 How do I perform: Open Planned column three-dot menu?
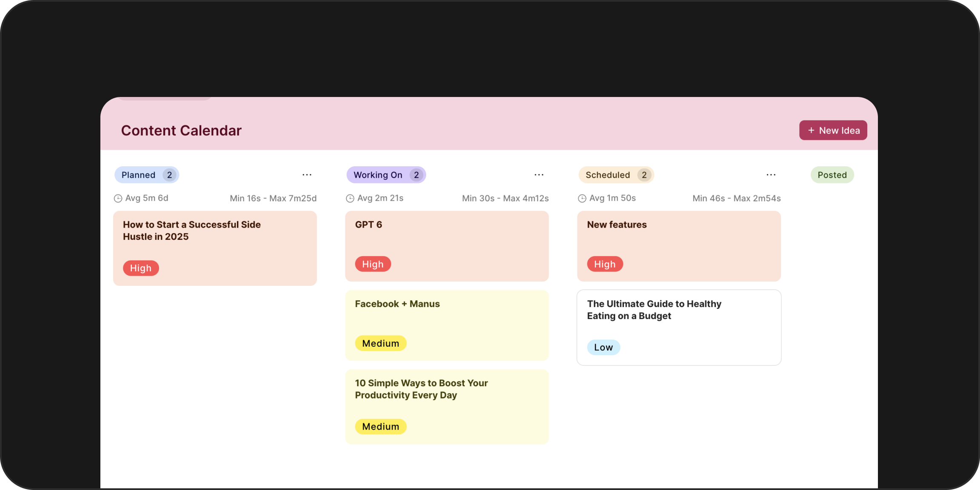(307, 175)
